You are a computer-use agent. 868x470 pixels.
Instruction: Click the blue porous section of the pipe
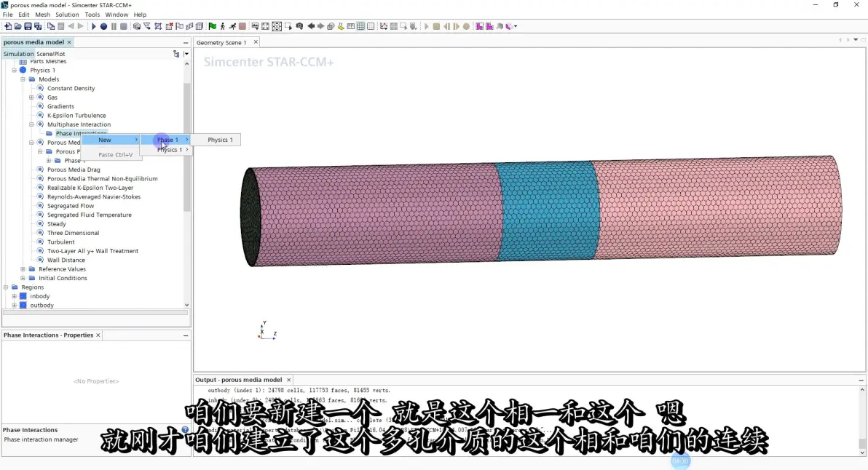(x=548, y=211)
